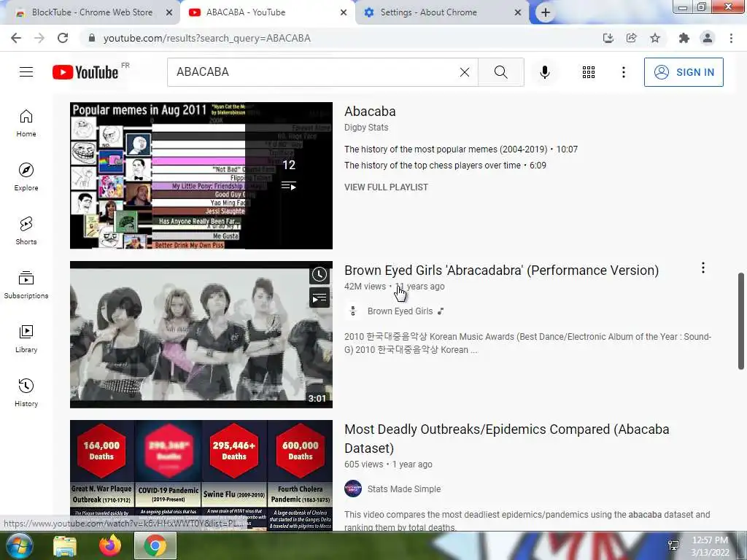The height and width of the screenshot is (560, 747).
Task: Close the Settings About Chrome tab
Action: pos(518,12)
